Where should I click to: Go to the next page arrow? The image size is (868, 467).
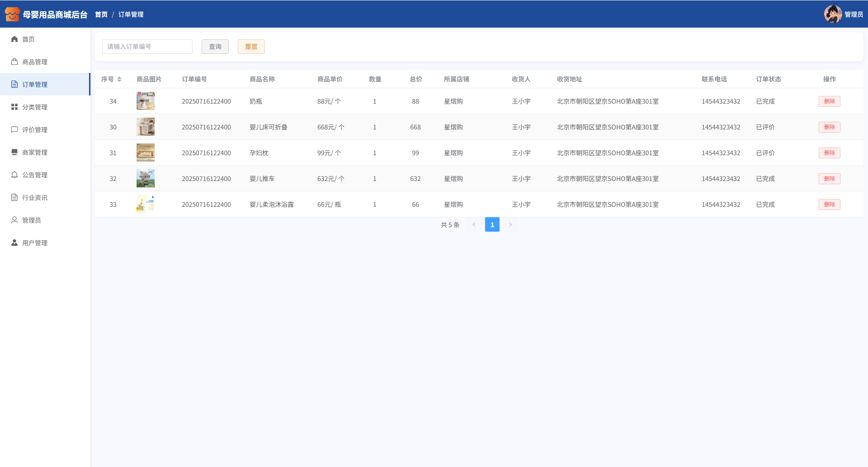pyautogui.click(x=510, y=224)
